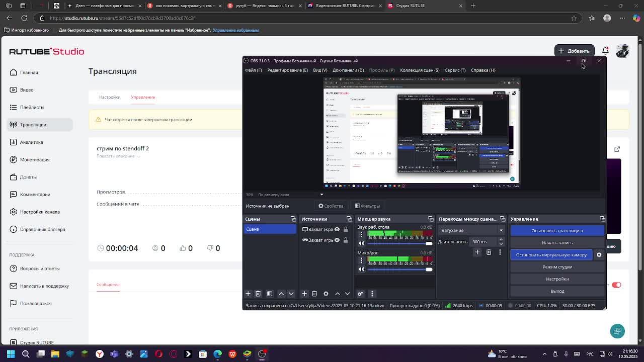The image size is (644, 362).
Task: Add a new source in Sources panel
Action: pos(304,294)
